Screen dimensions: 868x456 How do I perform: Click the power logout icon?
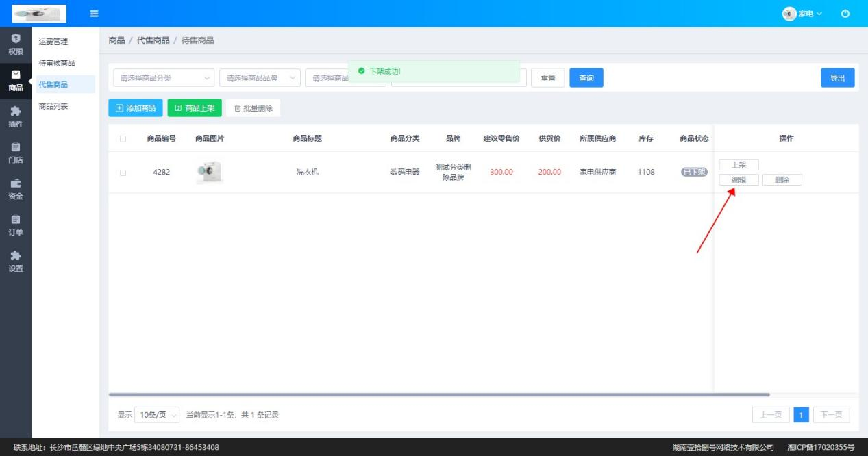[845, 14]
